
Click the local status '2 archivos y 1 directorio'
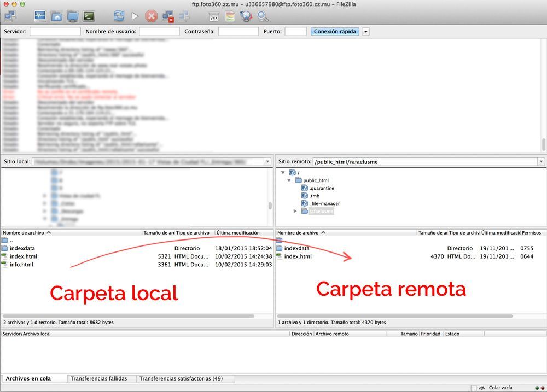coord(59,322)
